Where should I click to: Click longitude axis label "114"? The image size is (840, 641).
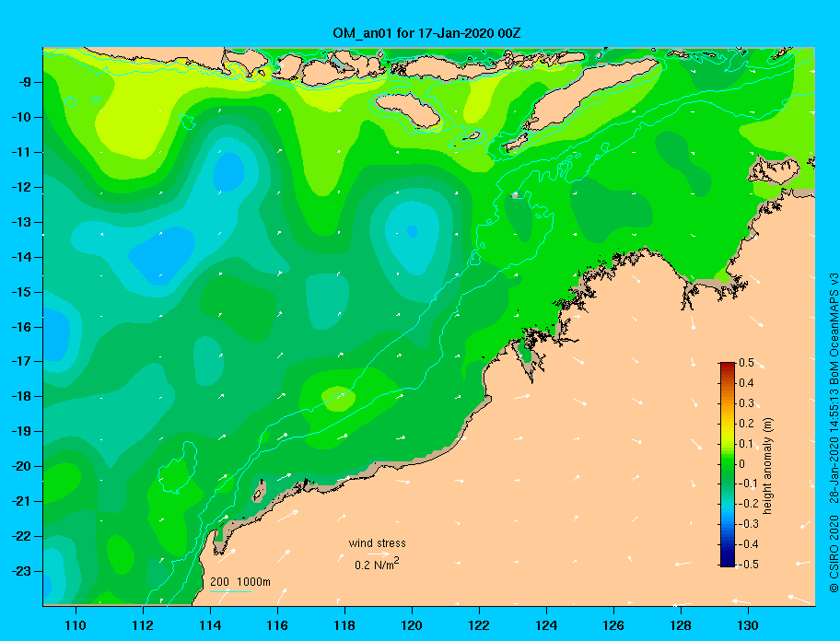210,625
